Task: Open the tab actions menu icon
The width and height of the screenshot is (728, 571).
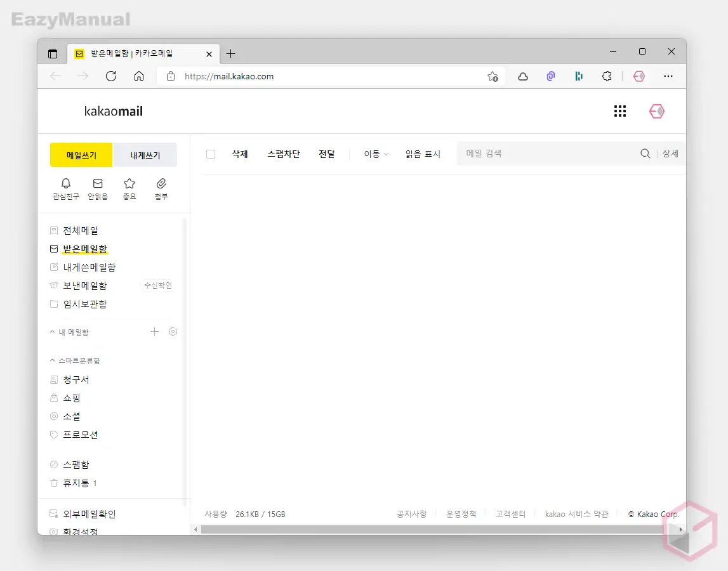Action: coord(53,54)
